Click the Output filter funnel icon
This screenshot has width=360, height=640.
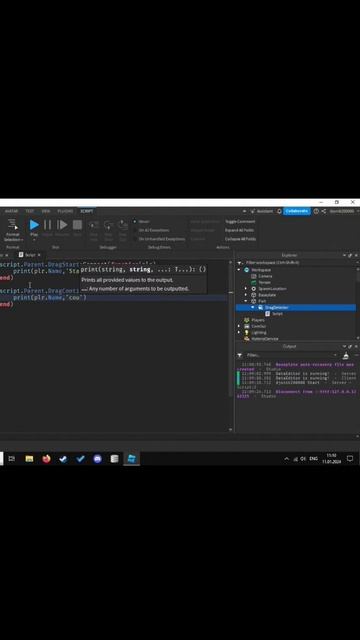(240, 355)
